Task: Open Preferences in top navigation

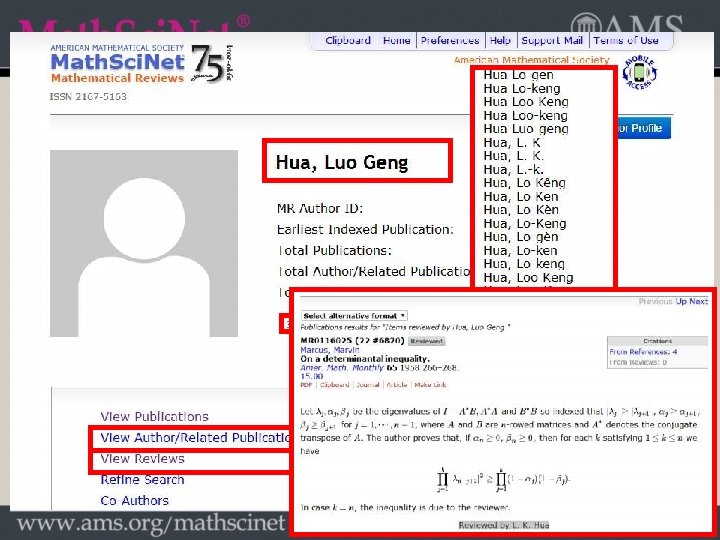Action: (450, 40)
